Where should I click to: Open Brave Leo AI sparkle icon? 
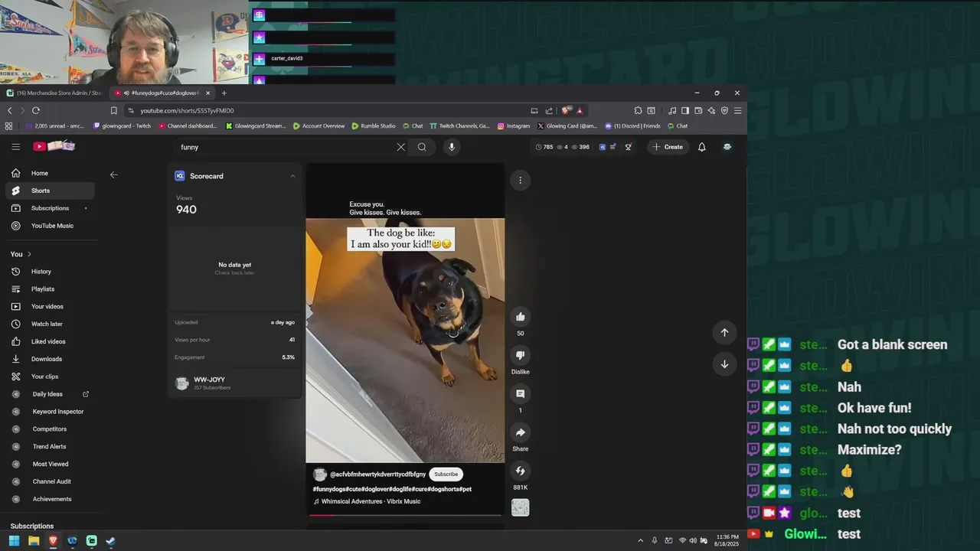[711, 110]
